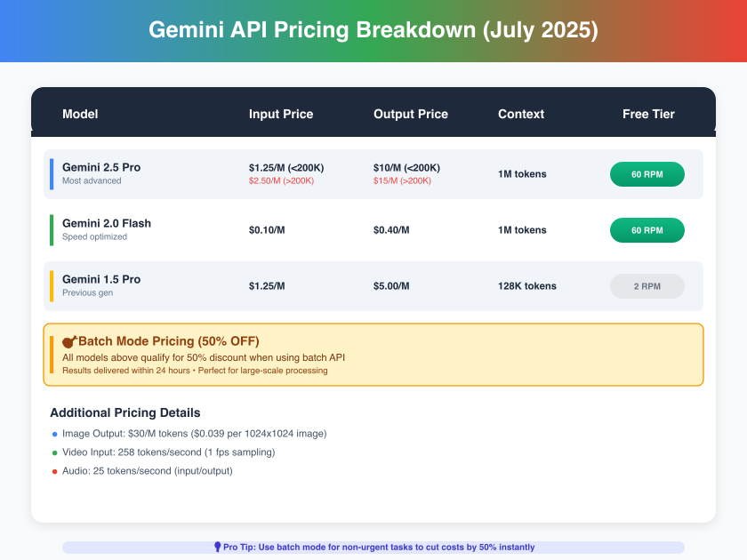This screenshot has height=560, width=747.
Task: Click the Gemini 2.0 Flash model name
Action: pos(107,223)
